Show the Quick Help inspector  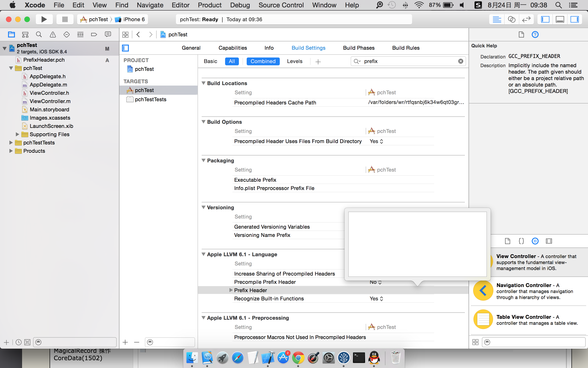pyautogui.click(x=535, y=34)
